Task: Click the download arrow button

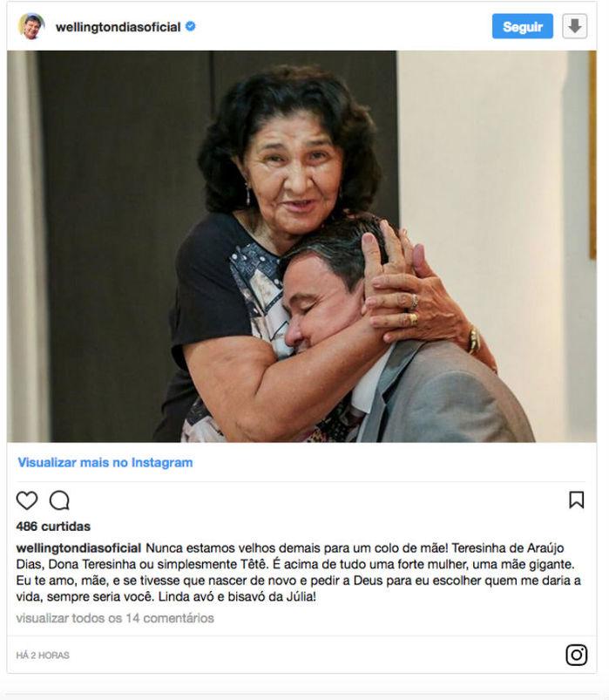Action: coord(575,26)
